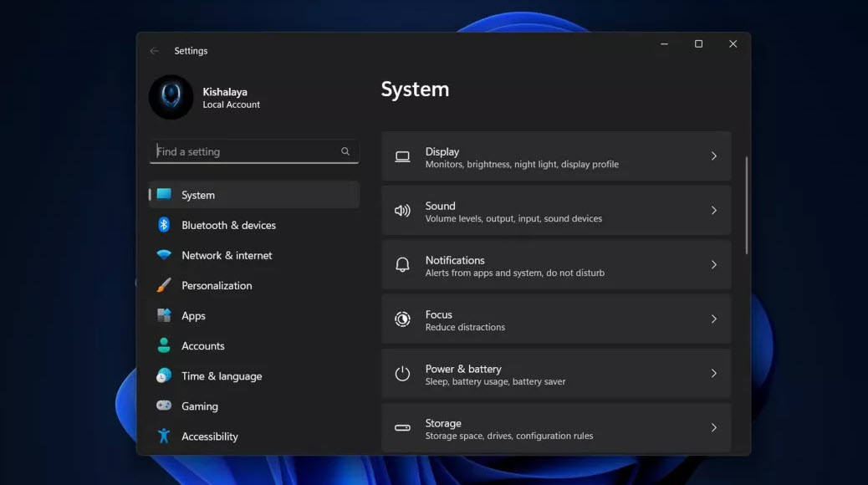Open the Power & battery label
Image resolution: width=868 pixels, height=485 pixels.
click(463, 369)
